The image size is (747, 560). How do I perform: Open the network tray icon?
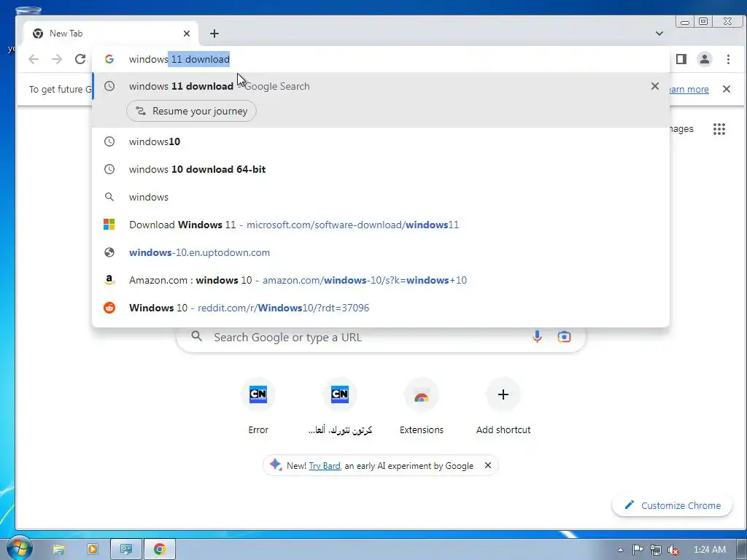click(x=656, y=550)
